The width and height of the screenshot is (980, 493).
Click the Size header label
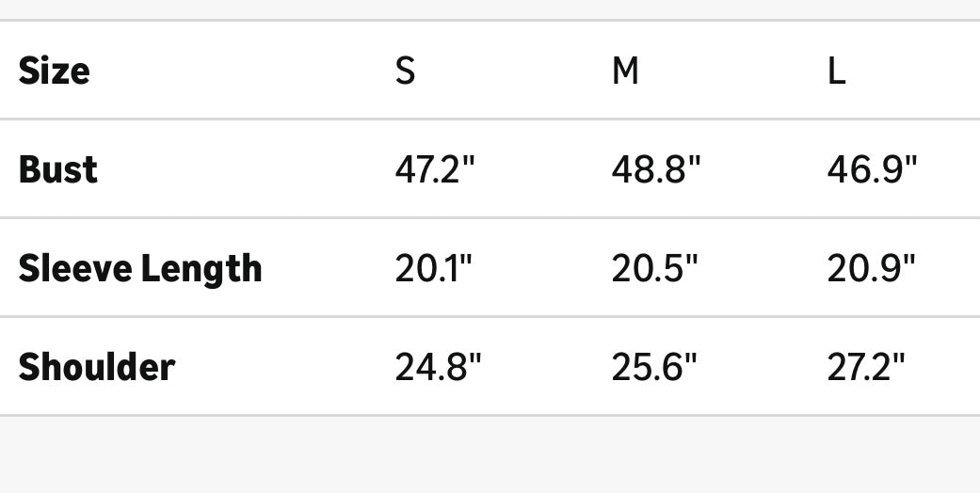(55, 71)
